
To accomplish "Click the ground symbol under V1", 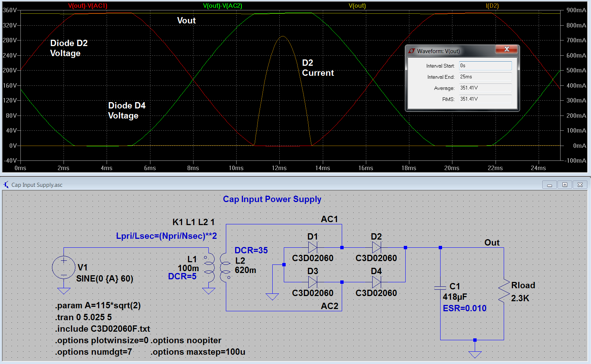I will tap(64, 291).
